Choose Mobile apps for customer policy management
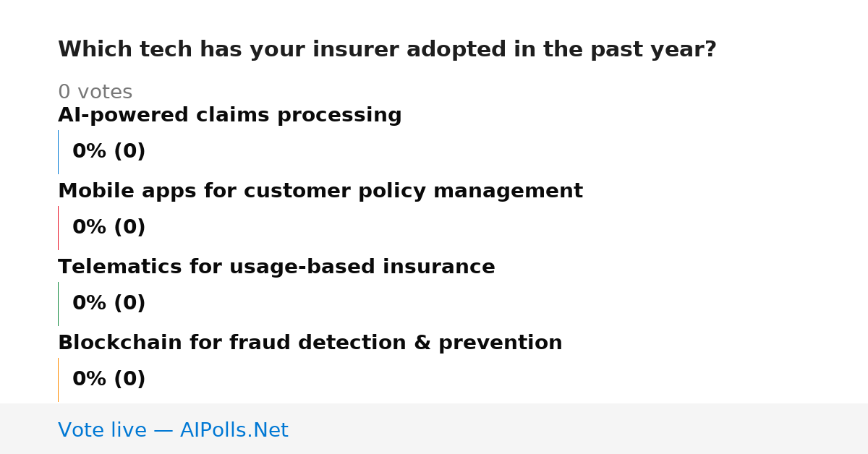The image size is (868, 454). (320, 192)
